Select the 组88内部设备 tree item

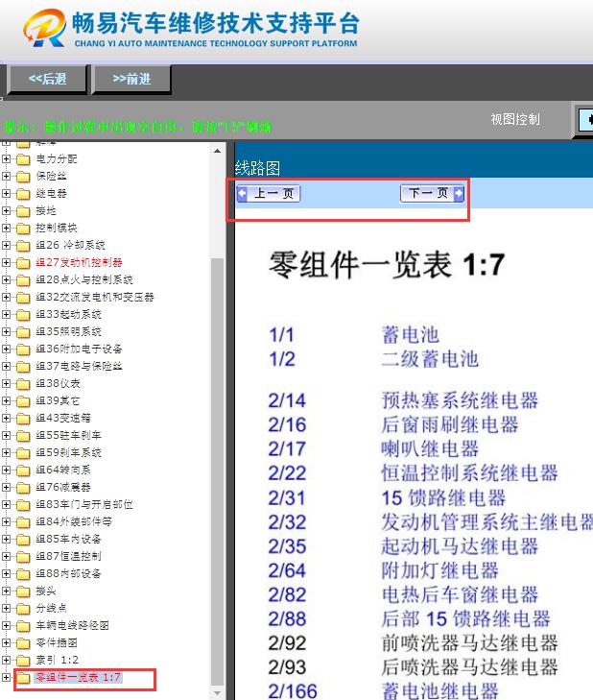pyautogui.click(x=68, y=573)
